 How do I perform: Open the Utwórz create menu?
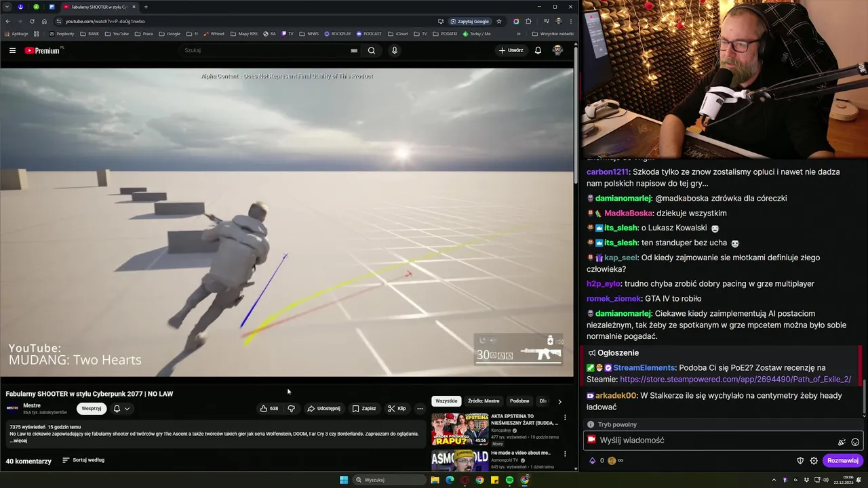pos(511,50)
